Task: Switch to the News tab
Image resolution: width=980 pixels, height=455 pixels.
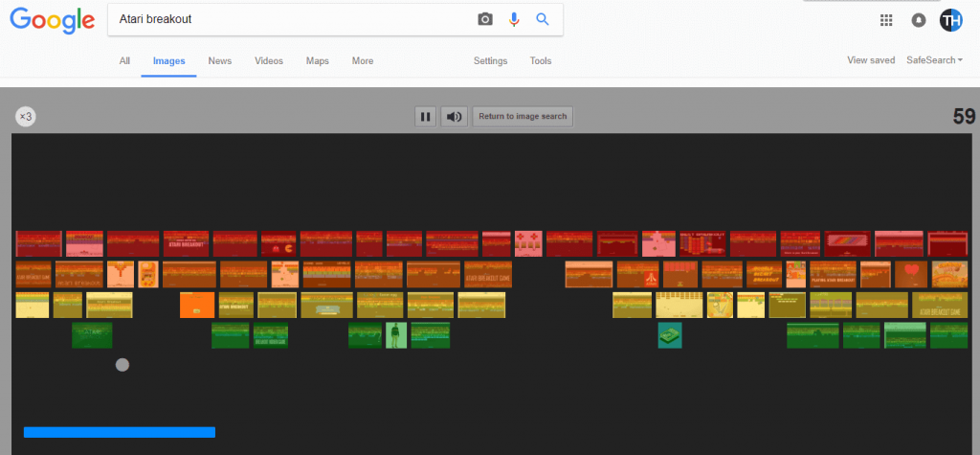Action: pos(220,60)
